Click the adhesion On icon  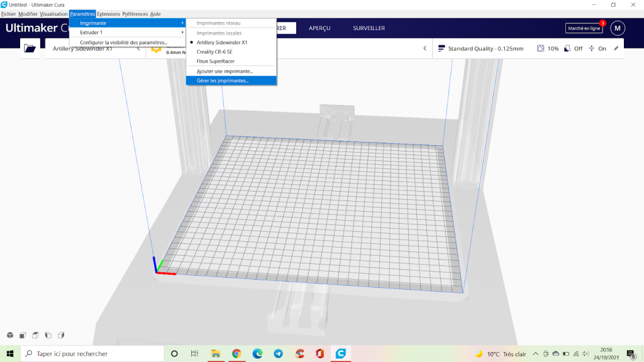[591, 48]
